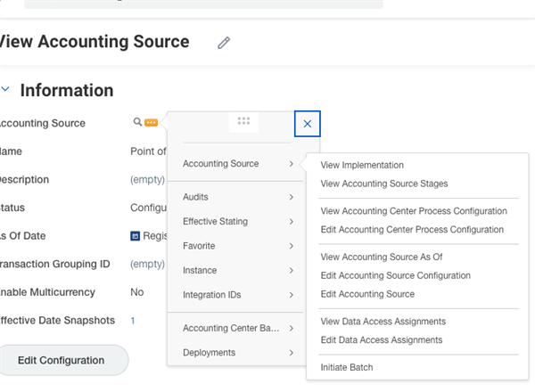
Task: Select Instance menu entry
Action: tap(200, 270)
